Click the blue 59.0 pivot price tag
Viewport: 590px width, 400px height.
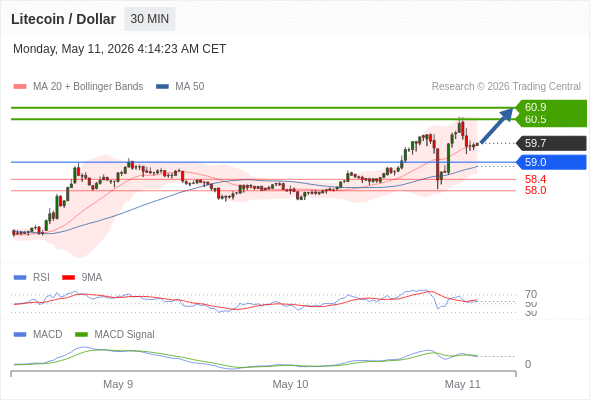551,162
